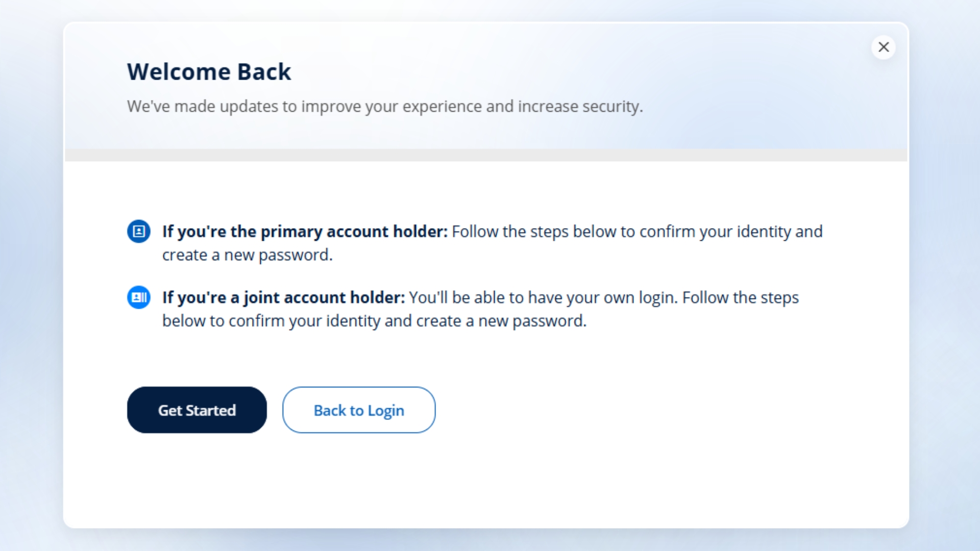The width and height of the screenshot is (980, 551).
Task: Click the words "increase security" in subtitle
Action: point(580,107)
